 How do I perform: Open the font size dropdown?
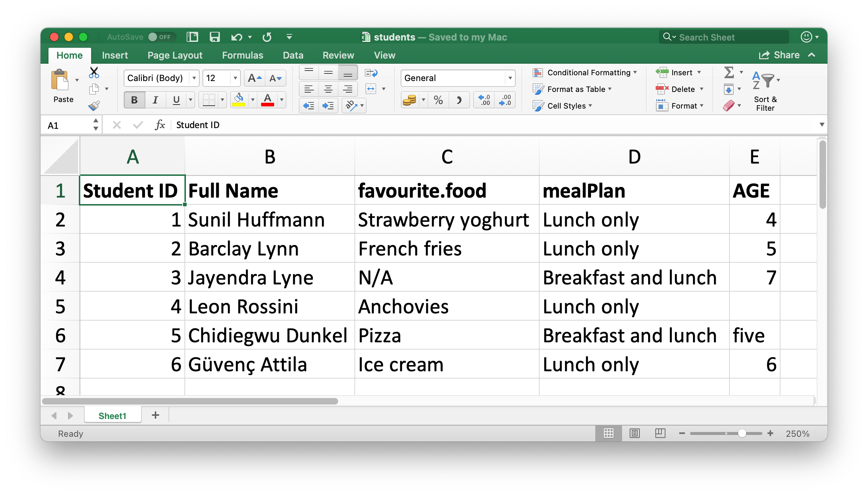233,79
